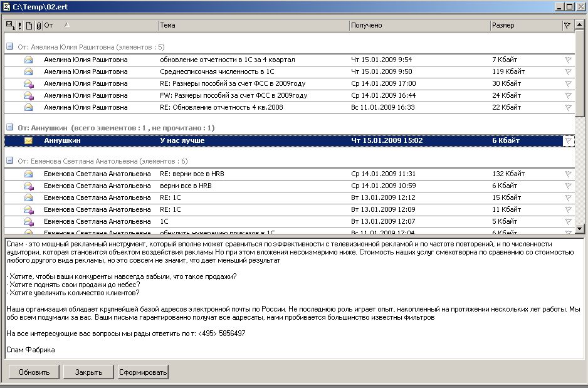Viewport: 588px width, 388px height.
Task: Flag the message sized 119 Кбайт
Action: click(x=568, y=72)
